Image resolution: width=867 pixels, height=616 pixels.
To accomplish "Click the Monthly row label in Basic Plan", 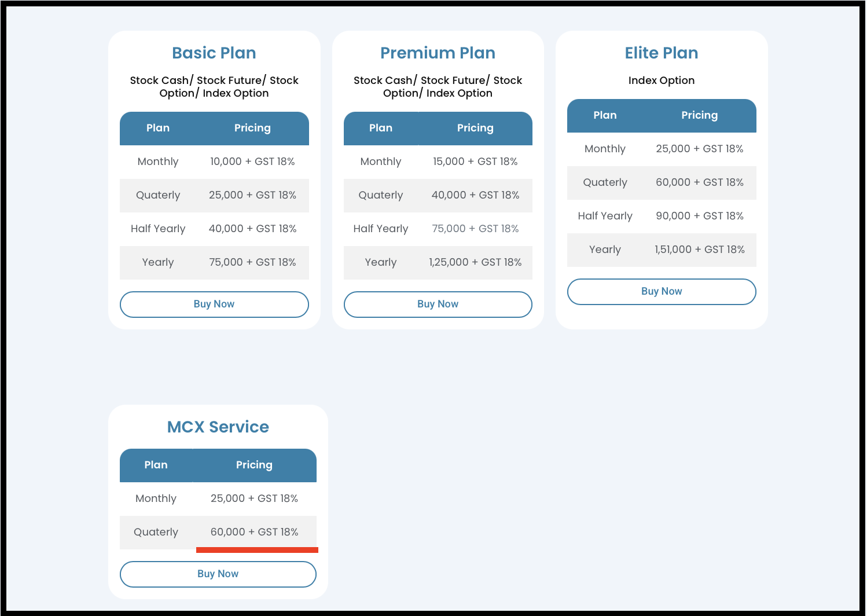I will 158,162.
